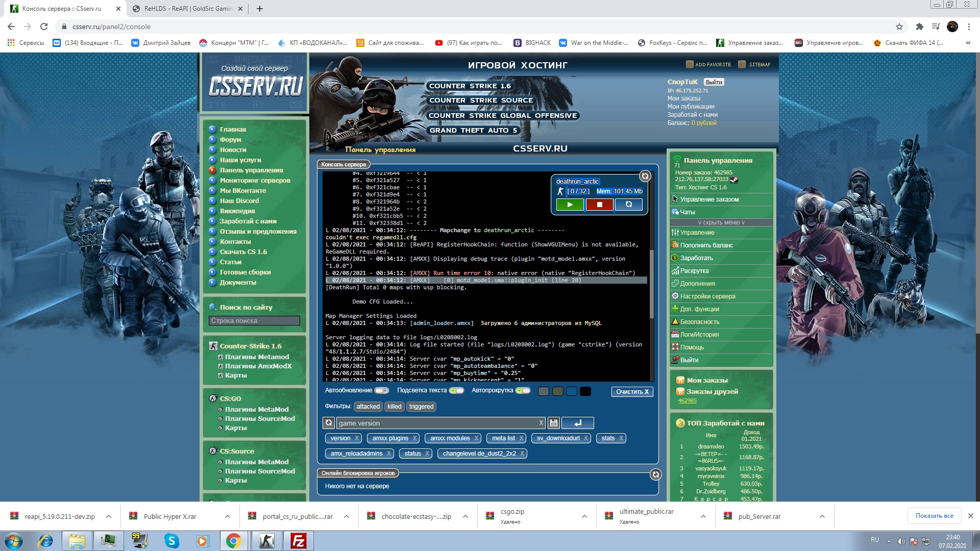Run the saved 'meta list' command
Image resolution: width=980 pixels, height=551 pixels.
pyautogui.click(x=504, y=438)
